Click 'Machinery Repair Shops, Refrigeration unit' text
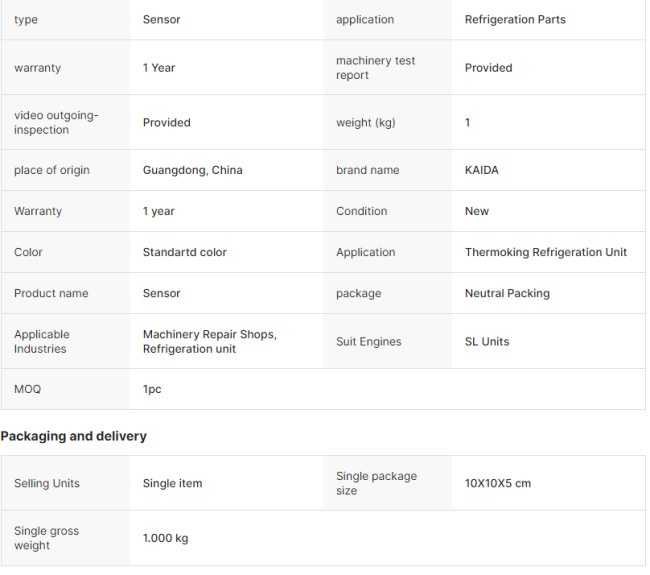650x575 pixels. [209, 342]
